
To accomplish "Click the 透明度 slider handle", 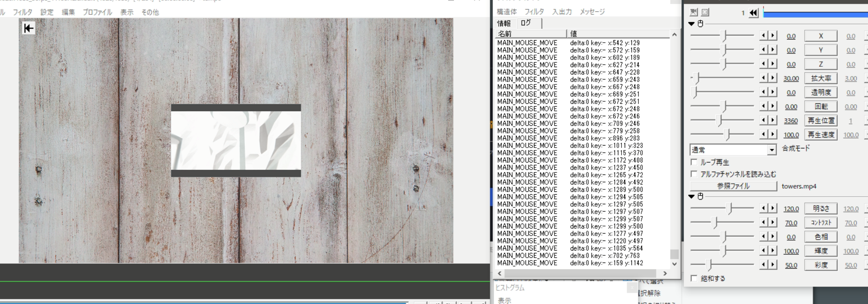I will pos(695,92).
